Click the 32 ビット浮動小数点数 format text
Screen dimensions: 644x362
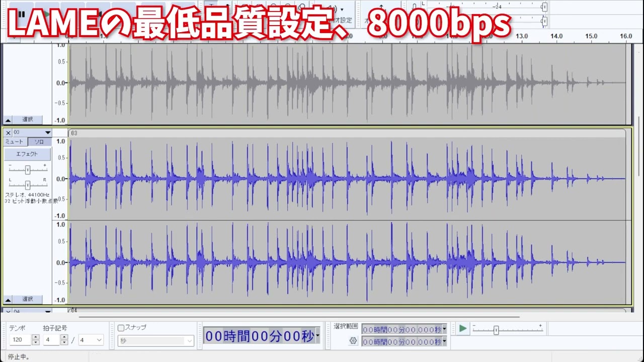point(31,201)
